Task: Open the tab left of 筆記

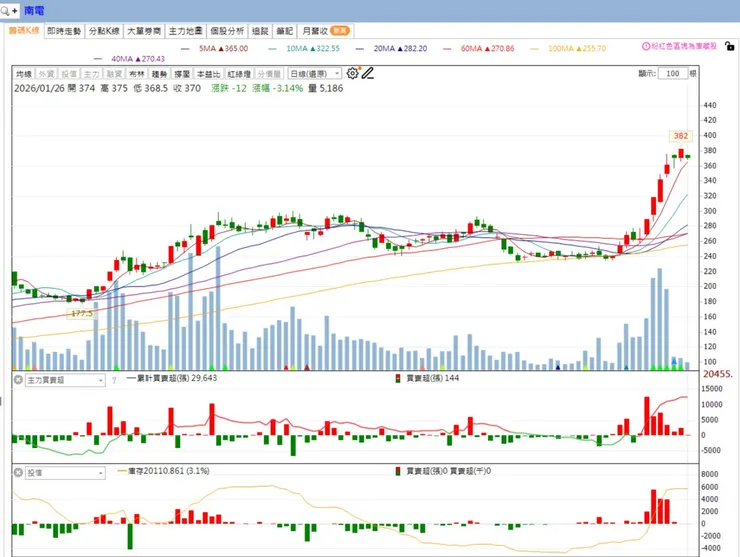Action: click(x=260, y=31)
